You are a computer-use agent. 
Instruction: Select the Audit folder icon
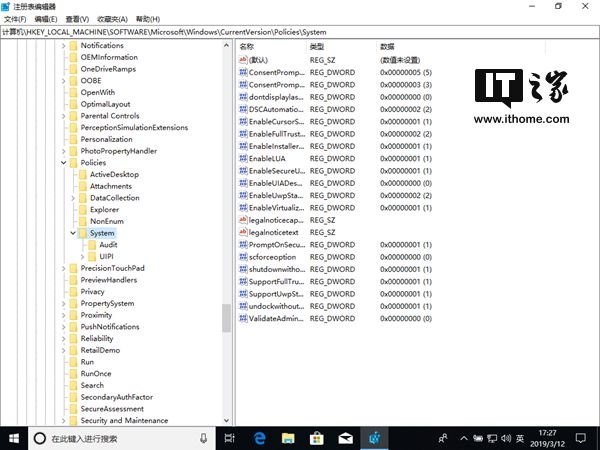pyautogui.click(x=92, y=245)
